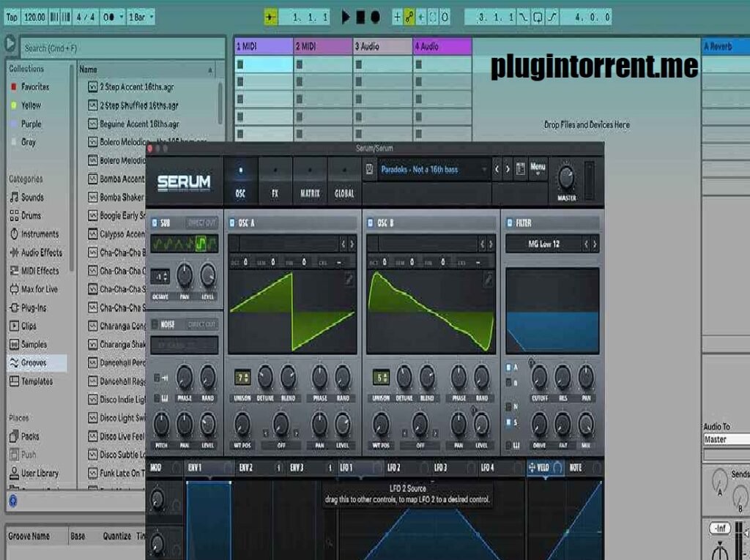Open Serum preset name dropdown
The height and width of the screenshot is (560, 750).
[433, 170]
